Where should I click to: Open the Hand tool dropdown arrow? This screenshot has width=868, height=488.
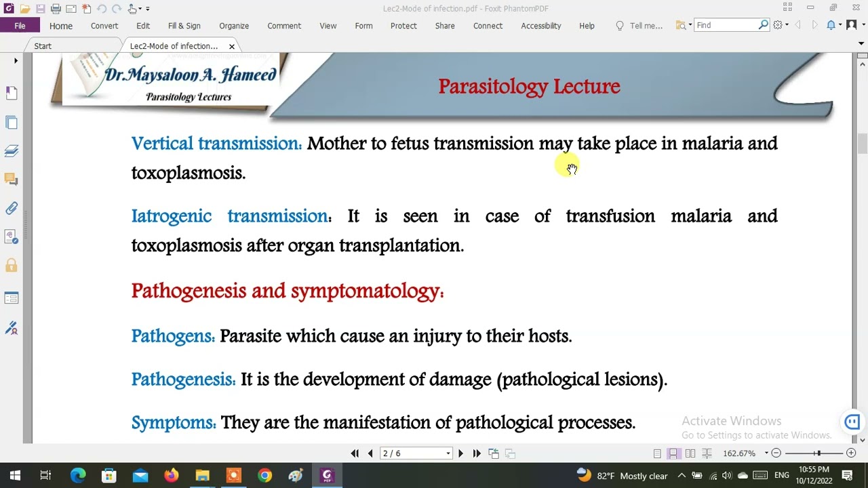tap(140, 9)
